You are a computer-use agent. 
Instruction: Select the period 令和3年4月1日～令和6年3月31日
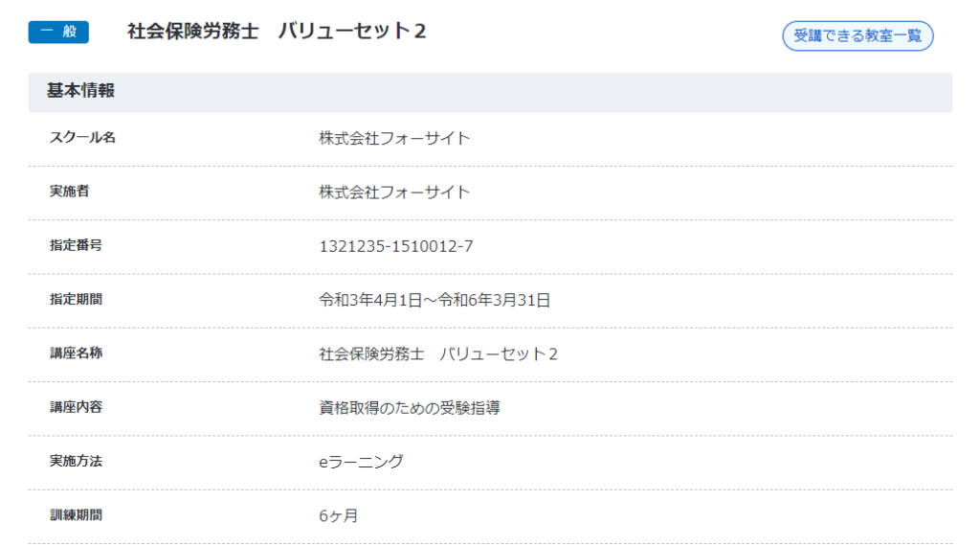[434, 301]
